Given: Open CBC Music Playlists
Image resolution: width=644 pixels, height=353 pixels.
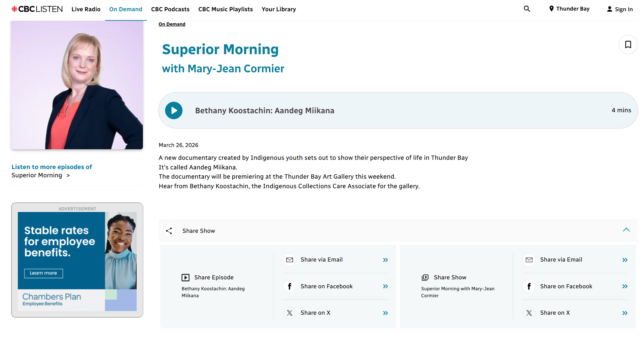Looking at the screenshot, I should [x=225, y=9].
